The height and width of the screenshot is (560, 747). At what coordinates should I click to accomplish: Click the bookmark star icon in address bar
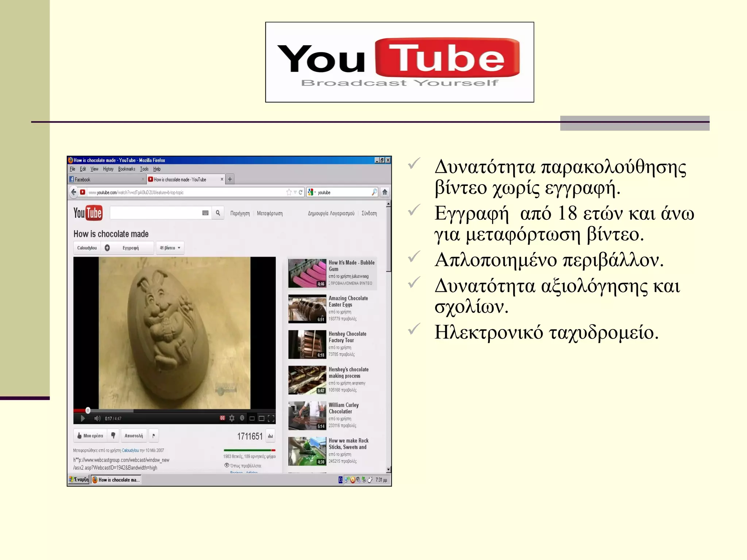(289, 192)
